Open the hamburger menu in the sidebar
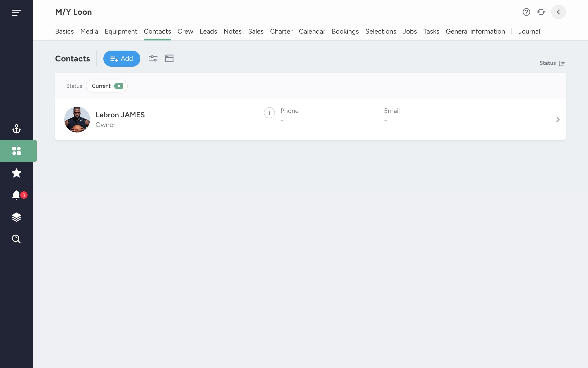 point(16,13)
